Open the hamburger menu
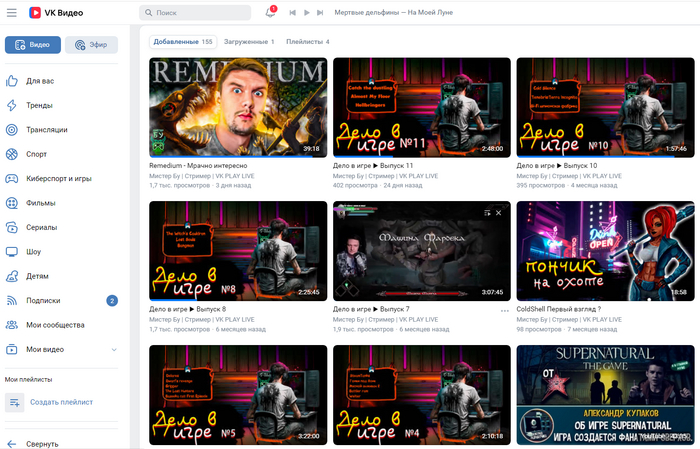 12,13
